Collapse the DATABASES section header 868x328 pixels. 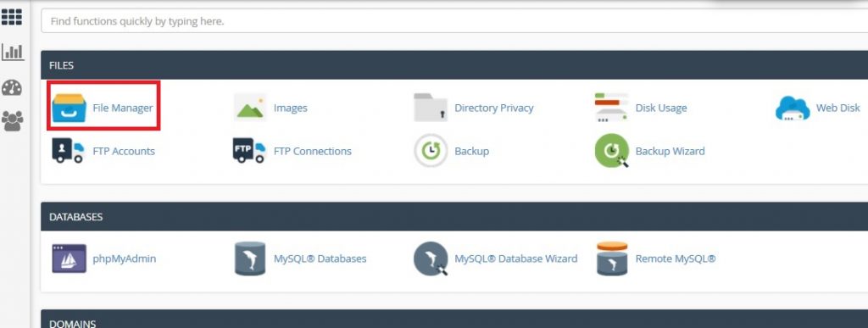[454, 216]
